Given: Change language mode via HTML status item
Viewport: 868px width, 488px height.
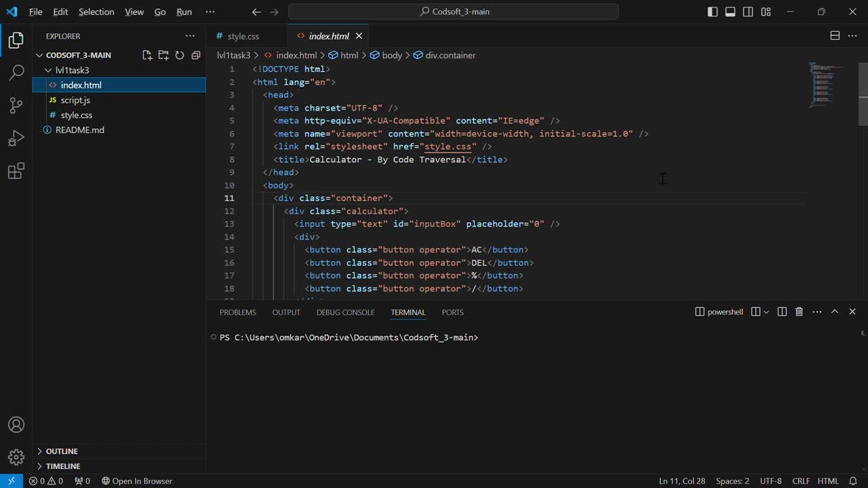Looking at the screenshot, I should (828, 481).
